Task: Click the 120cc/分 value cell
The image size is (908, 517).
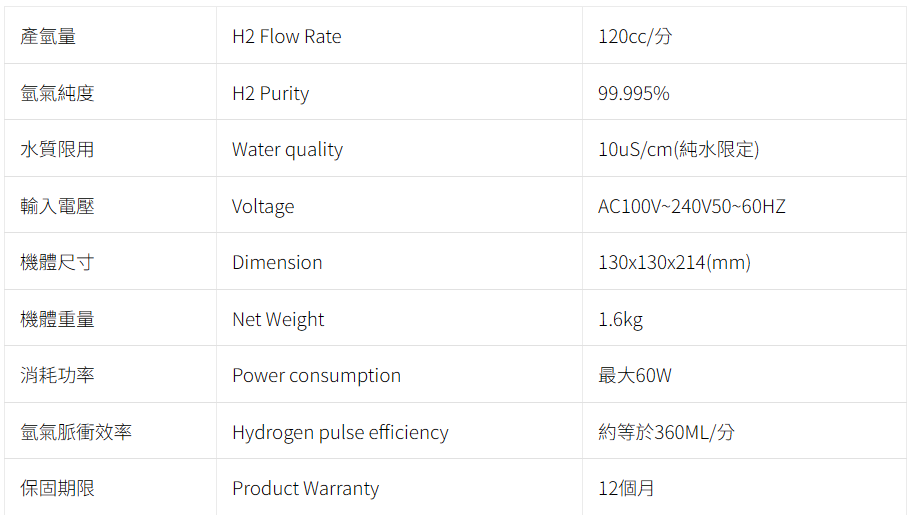Action: click(x=635, y=37)
